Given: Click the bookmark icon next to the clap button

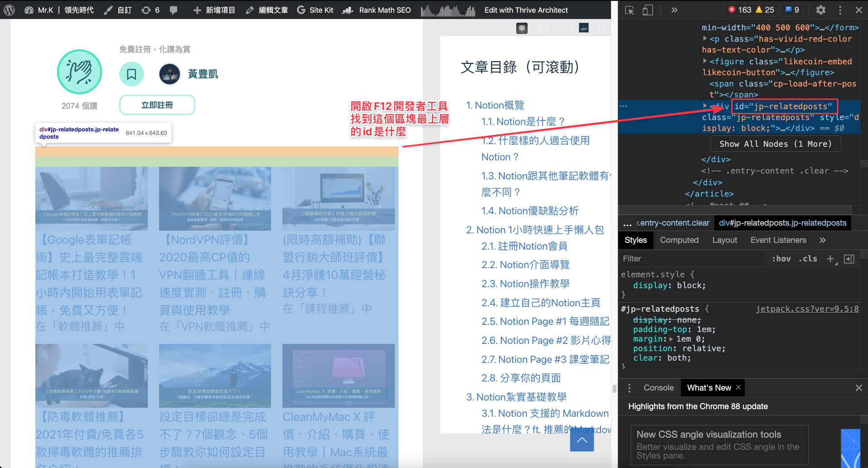Looking at the screenshot, I should point(131,74).
